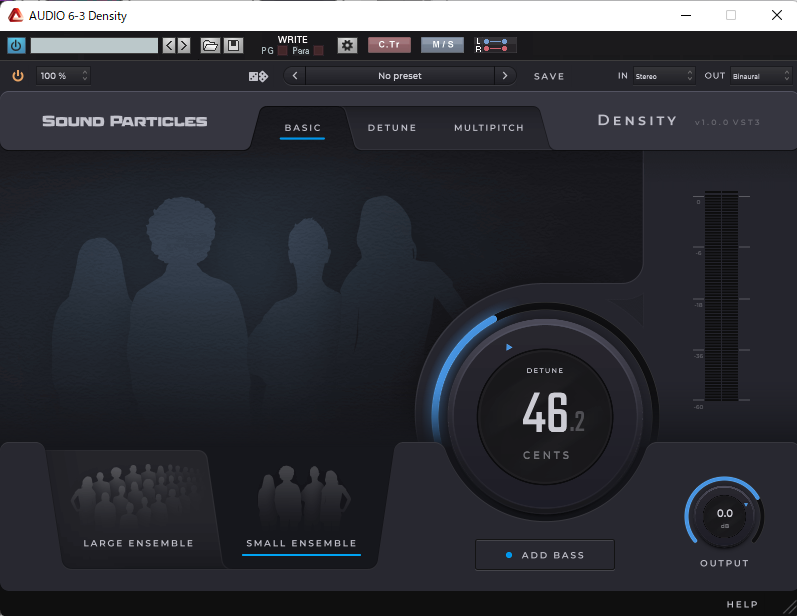Randomize settings with the dice icon
This screenshot has height=616, width=797.
(258, 76)
